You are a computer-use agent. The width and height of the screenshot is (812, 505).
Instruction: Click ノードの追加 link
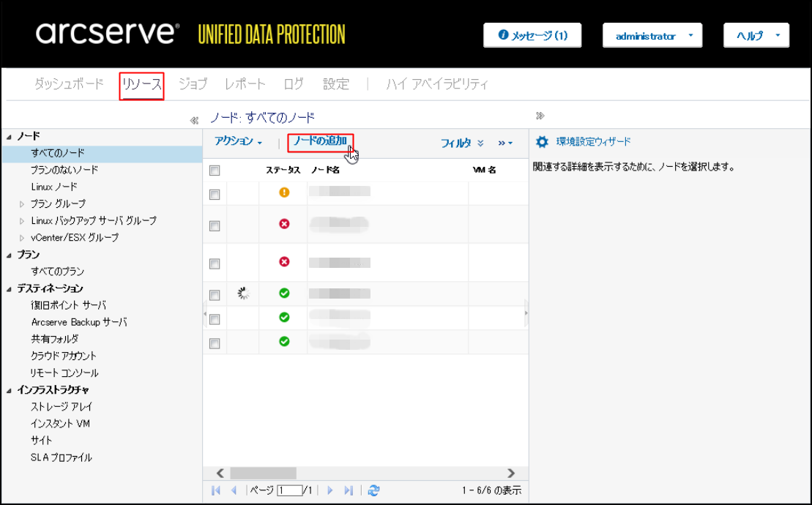point(320,141)
